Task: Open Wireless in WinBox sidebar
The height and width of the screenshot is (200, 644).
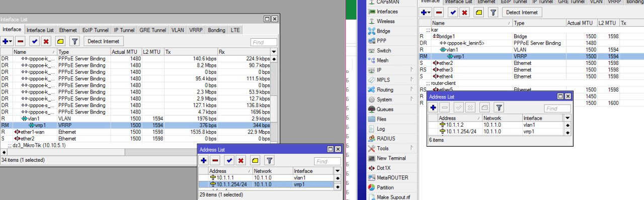Action: pyautogui.click(x=385, y=21)
